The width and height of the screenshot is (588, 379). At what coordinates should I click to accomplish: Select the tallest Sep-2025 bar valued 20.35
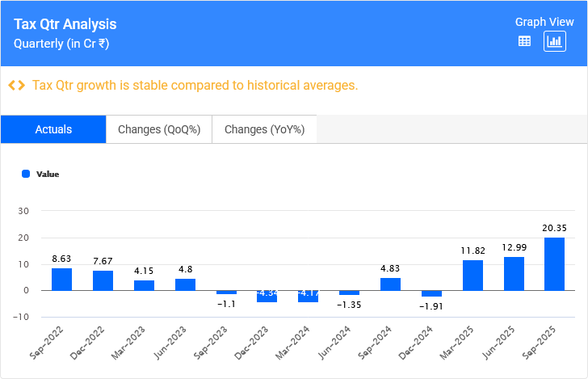[x=555, y=263]
